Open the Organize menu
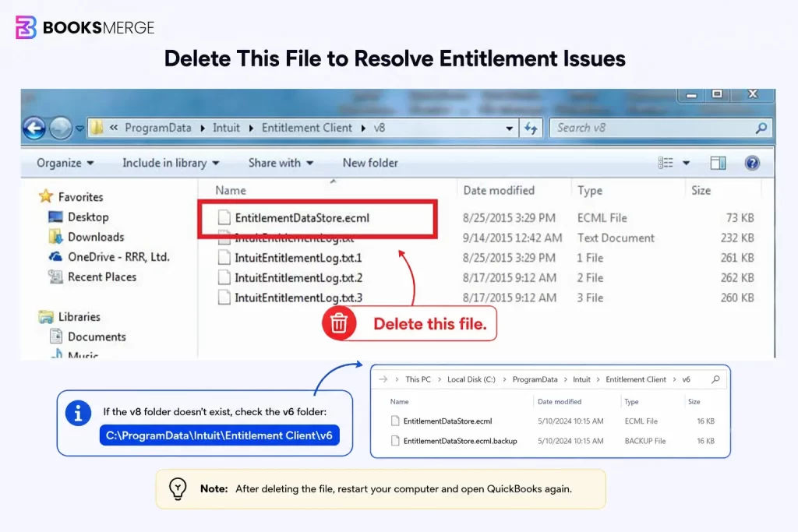The height and width of the screenshot is (532, 798). point(65,163)
